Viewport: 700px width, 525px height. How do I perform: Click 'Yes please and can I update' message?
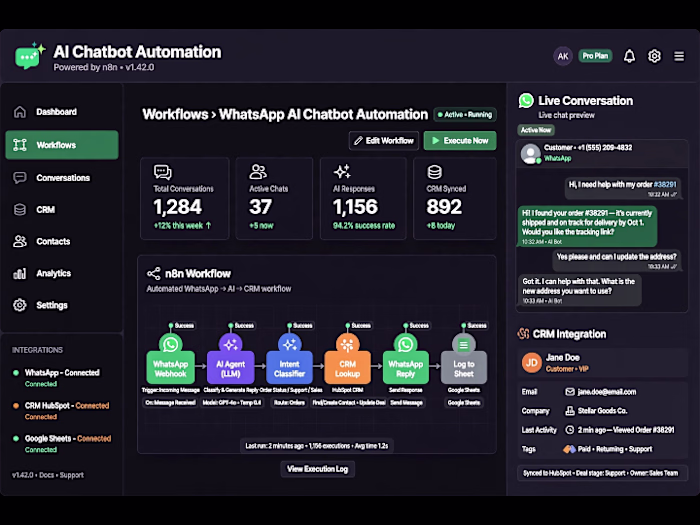pyautogui.click(x=617, y=261)
